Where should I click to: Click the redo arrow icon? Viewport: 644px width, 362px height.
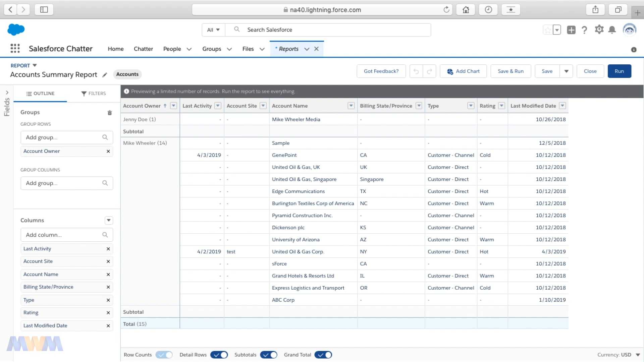429,71
